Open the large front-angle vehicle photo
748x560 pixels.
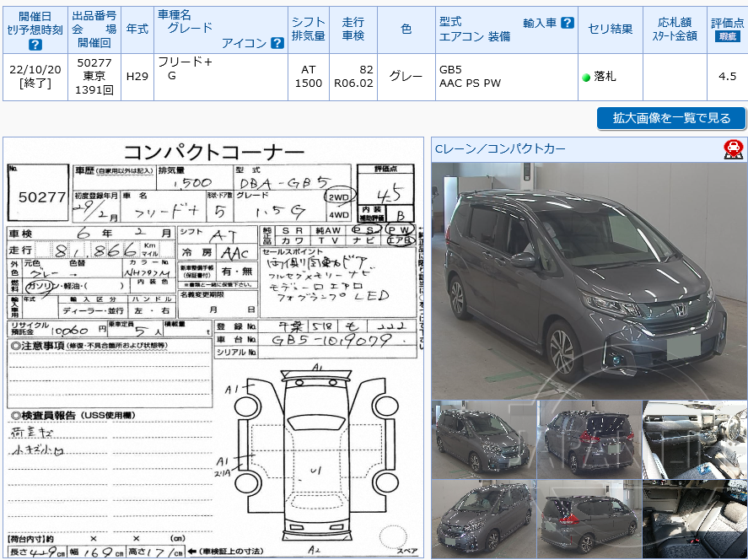point(586,278)
